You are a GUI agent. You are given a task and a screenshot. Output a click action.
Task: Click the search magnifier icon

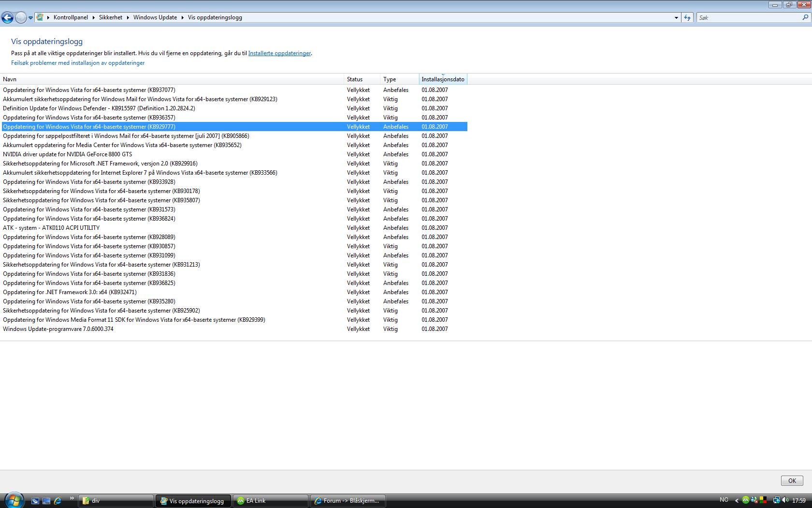(805, 17)
